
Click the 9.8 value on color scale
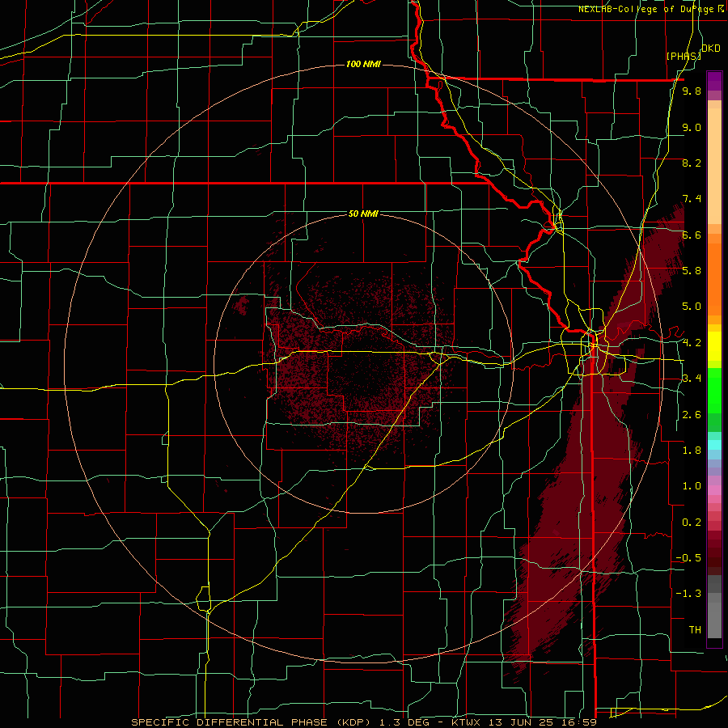(x=692, y=91)
